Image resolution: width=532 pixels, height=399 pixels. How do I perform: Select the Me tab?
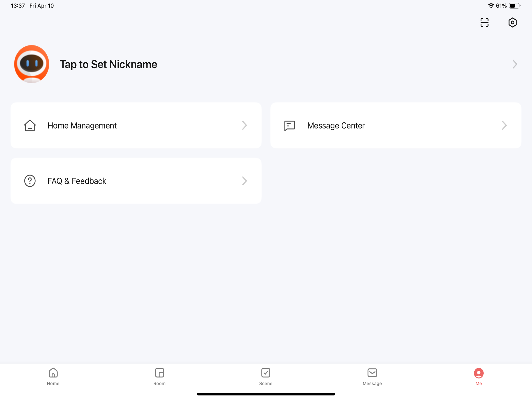479,377
